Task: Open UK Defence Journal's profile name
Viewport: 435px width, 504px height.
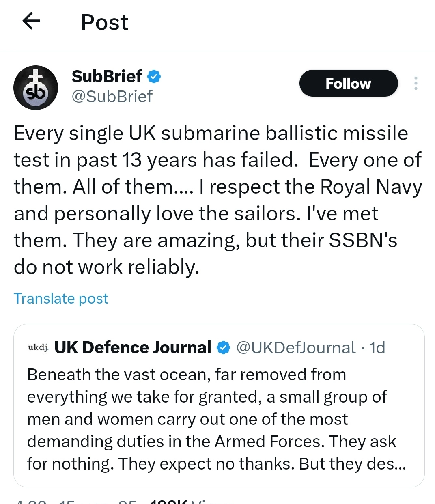Action: (133, 348)
